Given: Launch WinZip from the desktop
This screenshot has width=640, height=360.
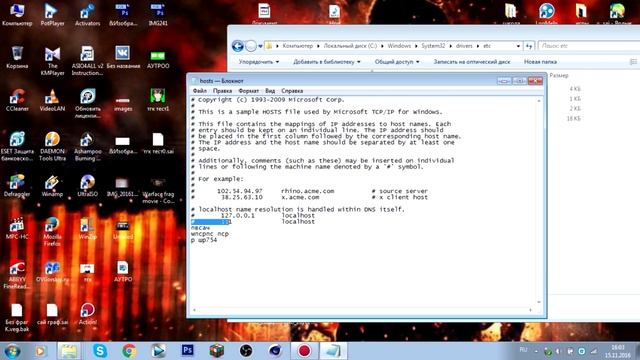Looking at the screenshot, I should pyautogui.click(x=87, y=228).
